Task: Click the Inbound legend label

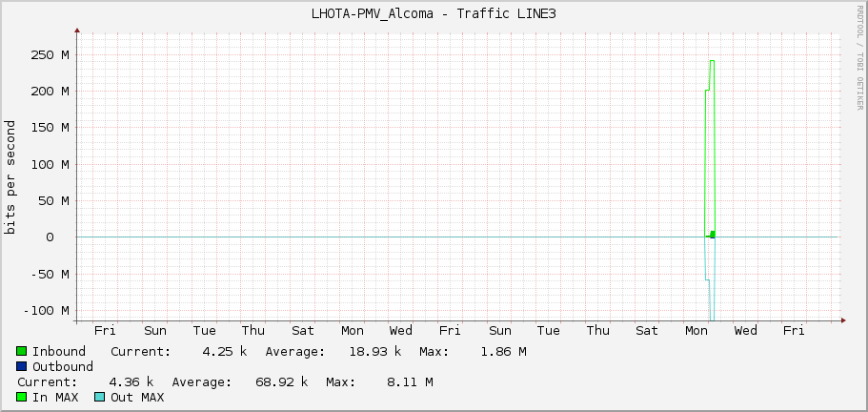Action: tap(59, 351)
